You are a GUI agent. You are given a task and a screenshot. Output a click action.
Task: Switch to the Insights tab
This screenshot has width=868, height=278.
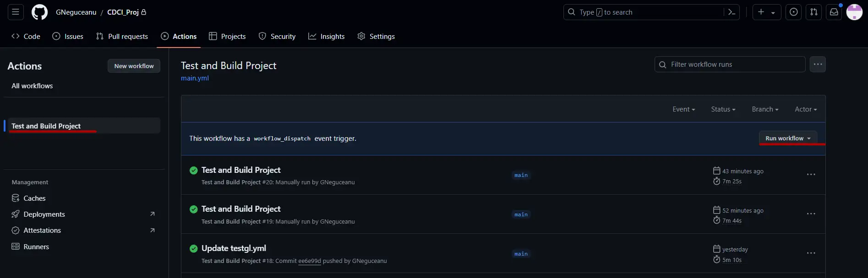(x=327, y=37)
